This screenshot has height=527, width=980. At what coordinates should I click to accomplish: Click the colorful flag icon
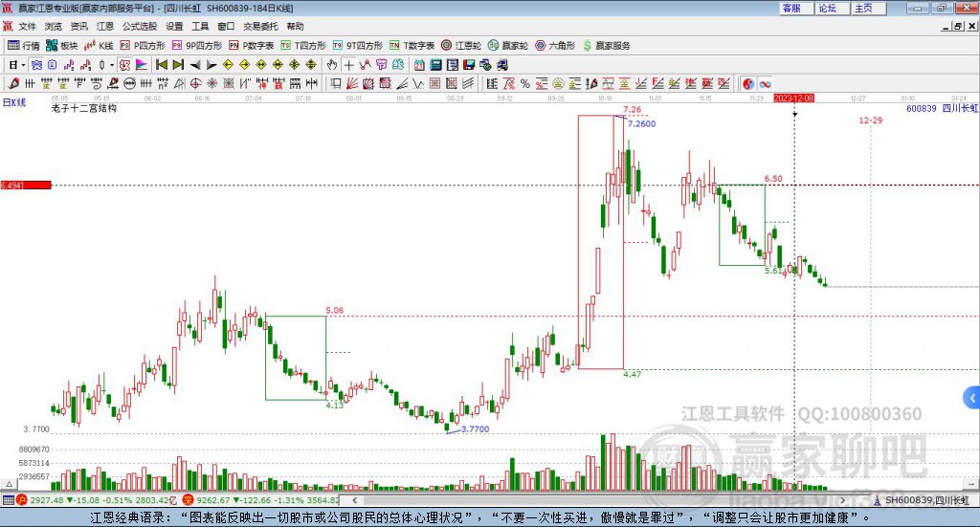[142, 65]
